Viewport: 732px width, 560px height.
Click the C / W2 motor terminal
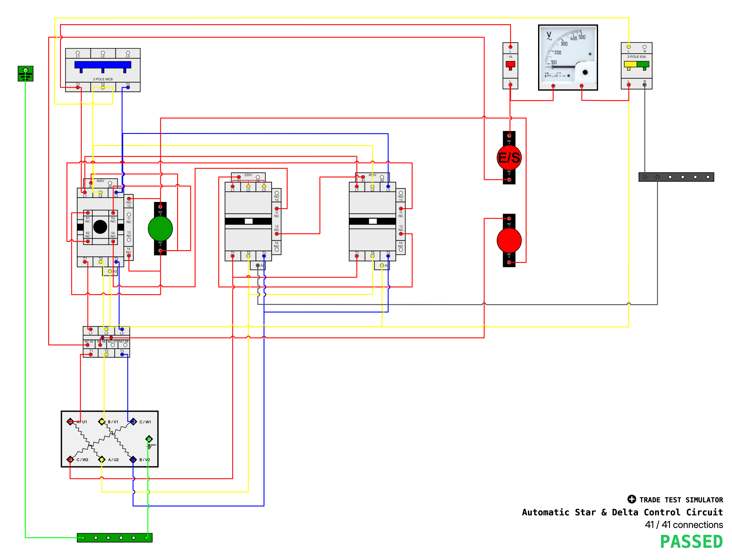pyautogui.click(x=70, y=460)
